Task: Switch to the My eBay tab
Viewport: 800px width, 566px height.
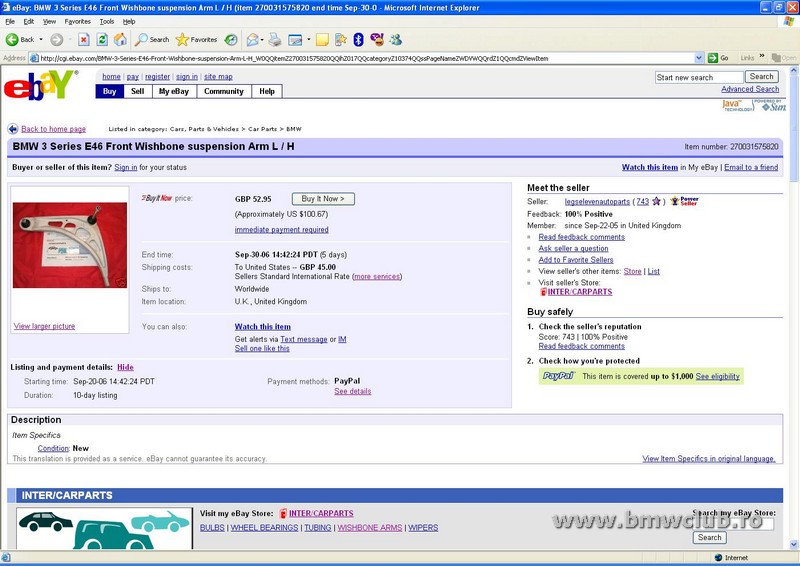Action: [174, 91]
